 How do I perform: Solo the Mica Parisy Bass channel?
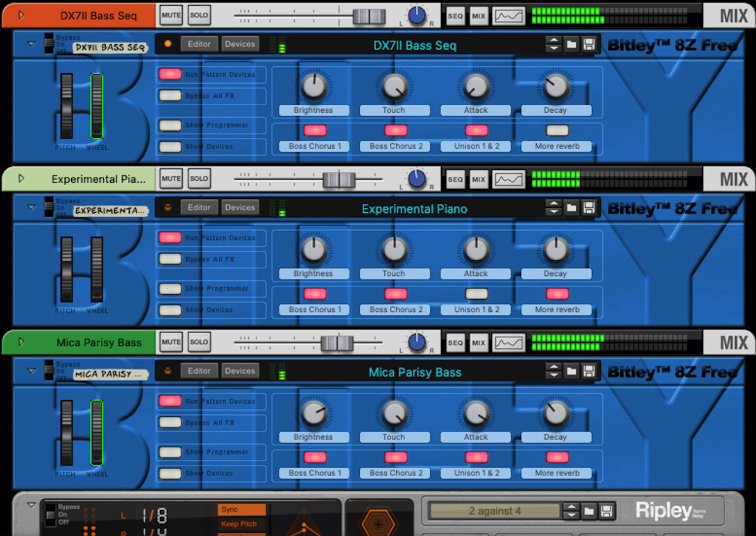coord(199,342)
